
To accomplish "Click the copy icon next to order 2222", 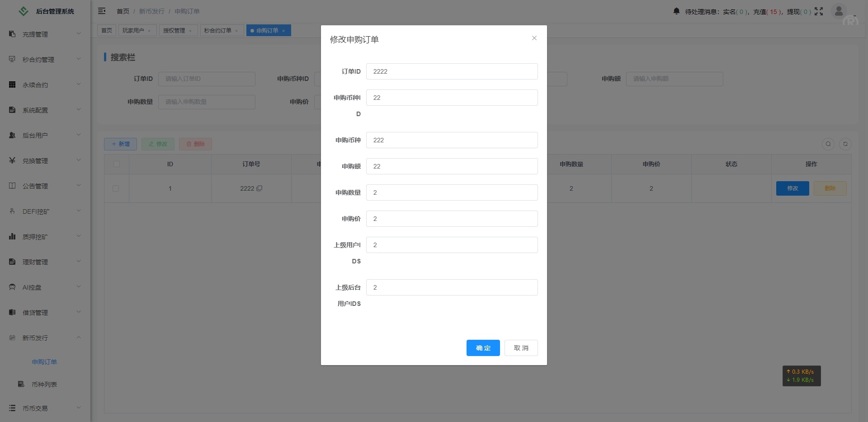I will tap(258, 188).
